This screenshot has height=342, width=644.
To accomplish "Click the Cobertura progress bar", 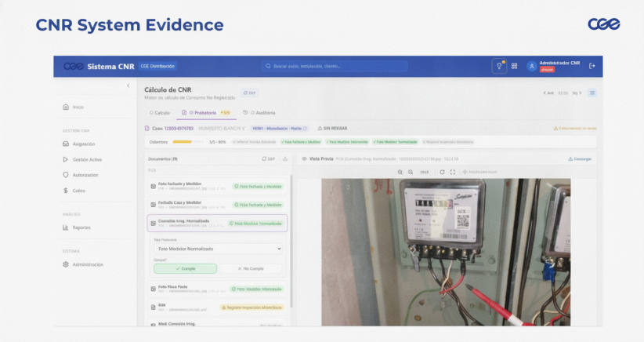I will coord(188,142).
